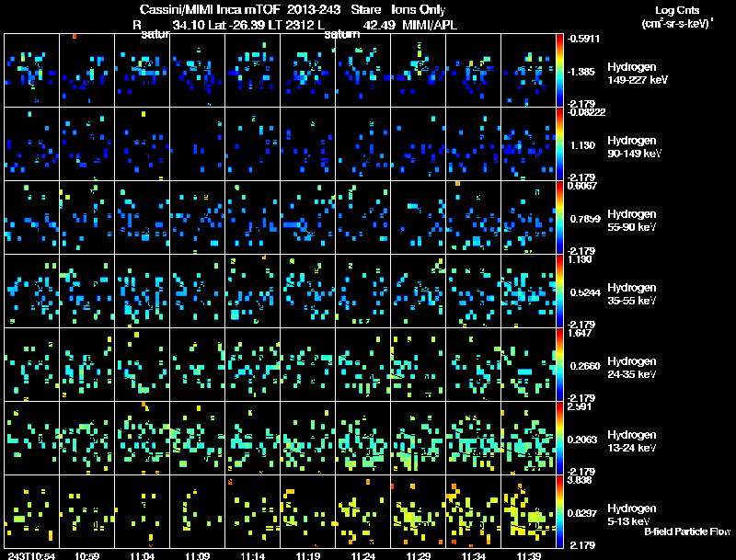Click the color bar beside Hydrogen 5-13 keV

[559, 511]
